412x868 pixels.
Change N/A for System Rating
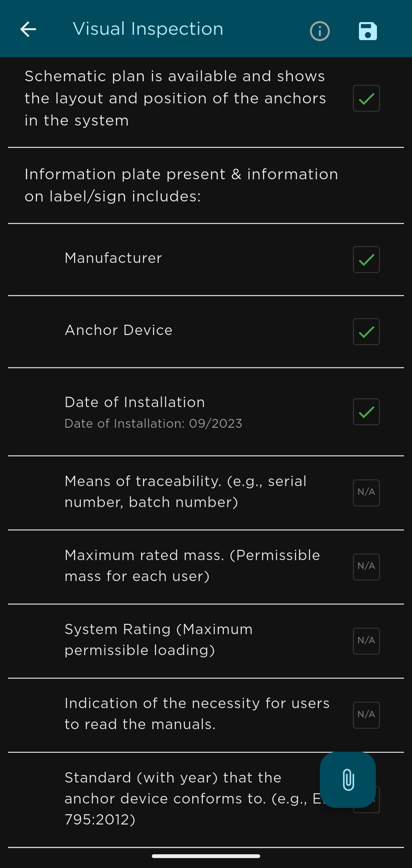366,641
